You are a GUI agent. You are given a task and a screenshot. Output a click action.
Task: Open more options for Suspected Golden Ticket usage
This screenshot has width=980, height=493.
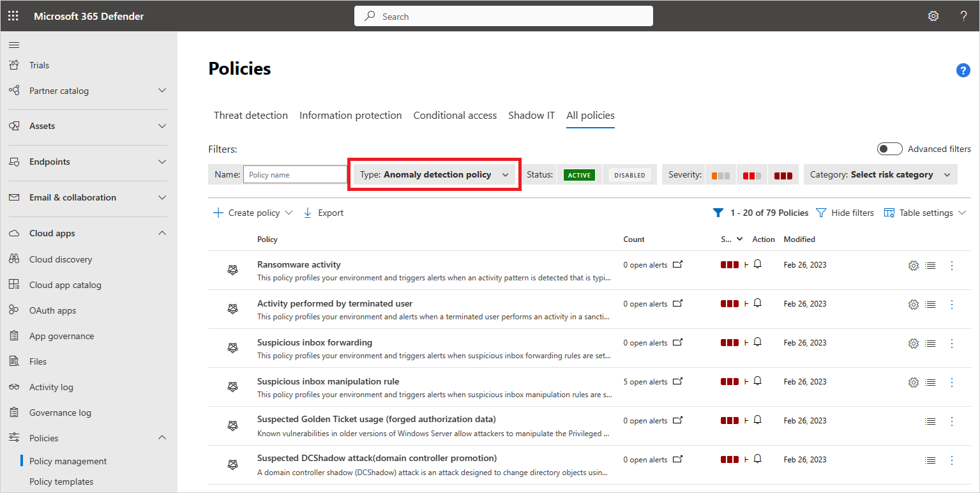[952, 421]
